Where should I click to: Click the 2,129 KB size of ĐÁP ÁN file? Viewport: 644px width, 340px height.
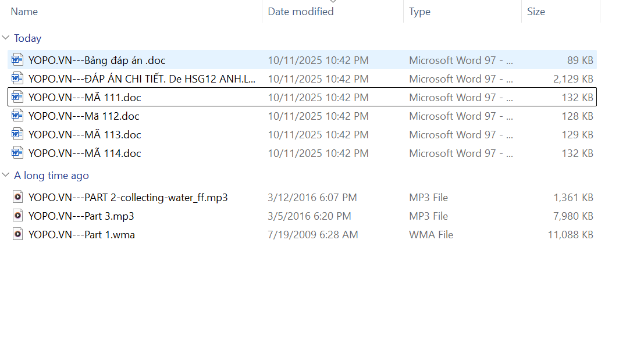coord(572,78)
